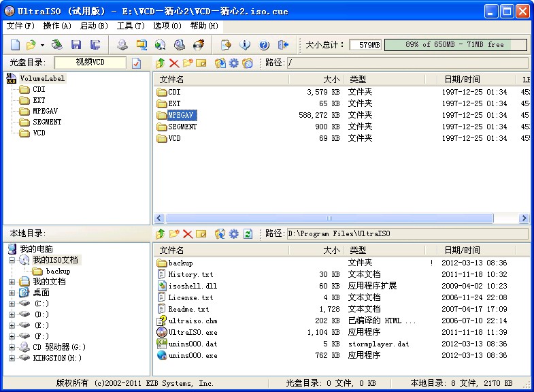534x392 pixels.
Task: Expand the (E:) drive node
Action: point(12,325)
